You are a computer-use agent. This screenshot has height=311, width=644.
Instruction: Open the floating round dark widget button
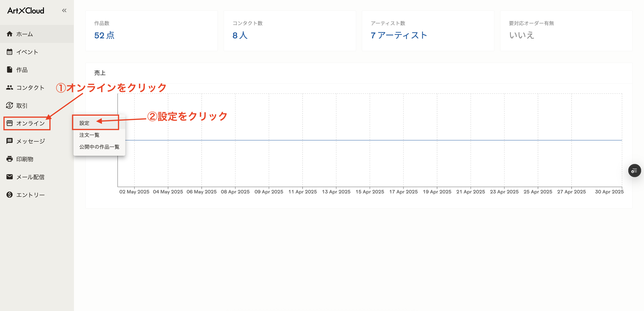click(x=635, y=171)
